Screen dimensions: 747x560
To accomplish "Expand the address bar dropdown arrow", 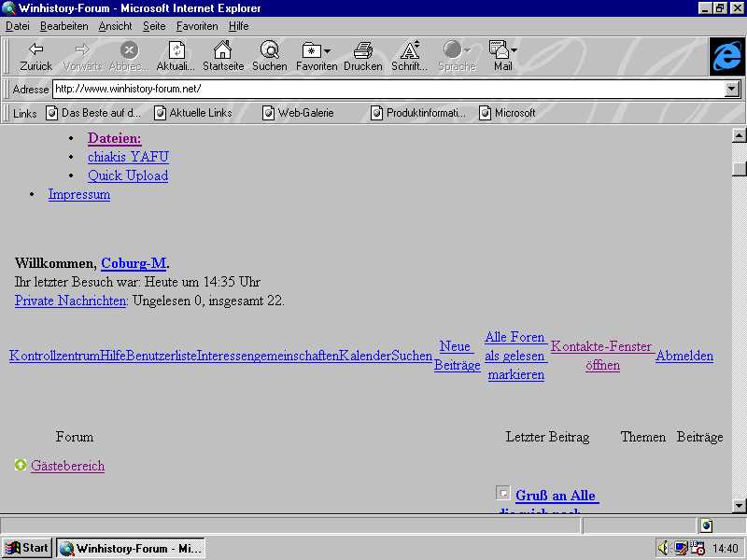I will pyautogui.click(x=732, y=90).
